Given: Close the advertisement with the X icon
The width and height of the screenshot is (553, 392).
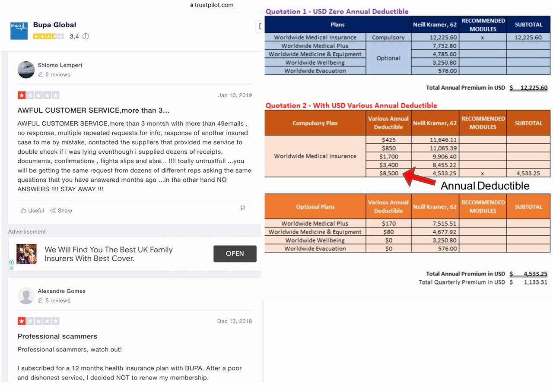Looking at the screenshot, I should [x=12, y=268].
